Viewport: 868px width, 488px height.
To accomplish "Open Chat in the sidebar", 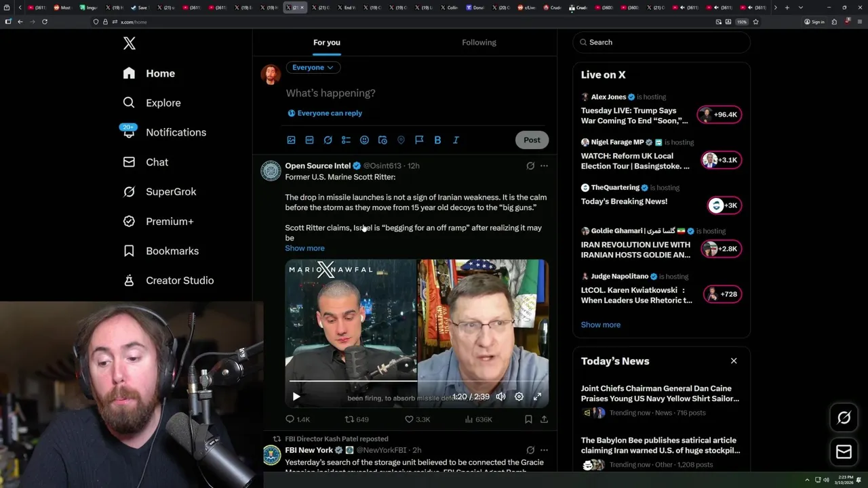I will pos(145,162).
